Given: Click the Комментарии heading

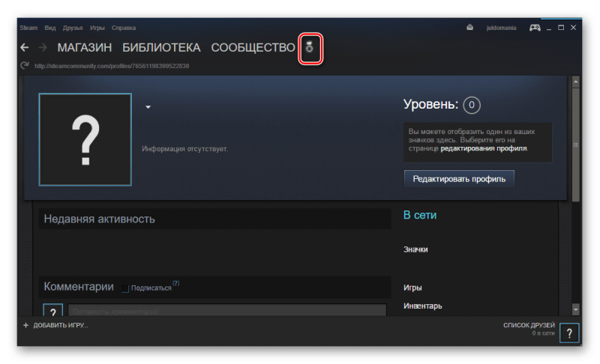Looking at the screenshot, I should click(x=79, y=286).
